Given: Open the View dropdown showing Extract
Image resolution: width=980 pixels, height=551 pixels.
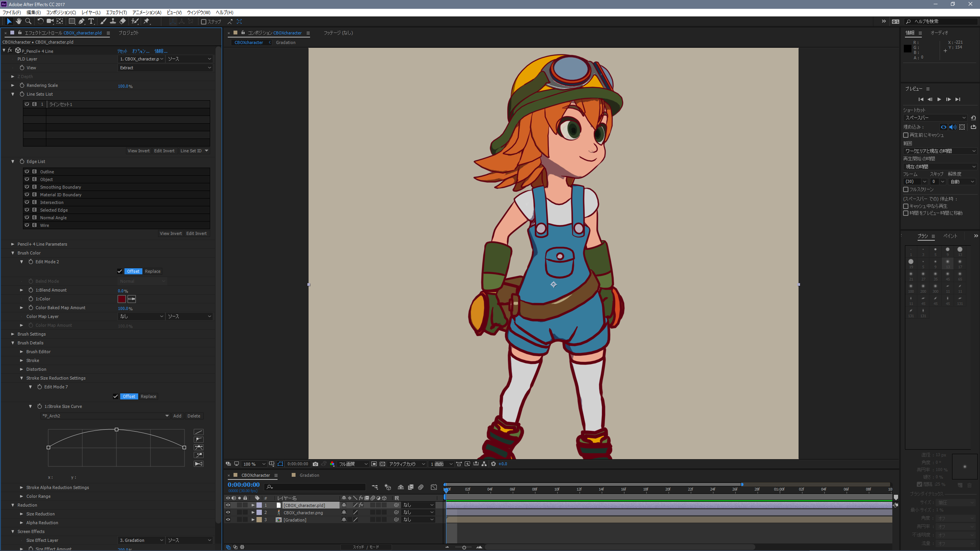Looking at the screenshot, I should point(165,68).
